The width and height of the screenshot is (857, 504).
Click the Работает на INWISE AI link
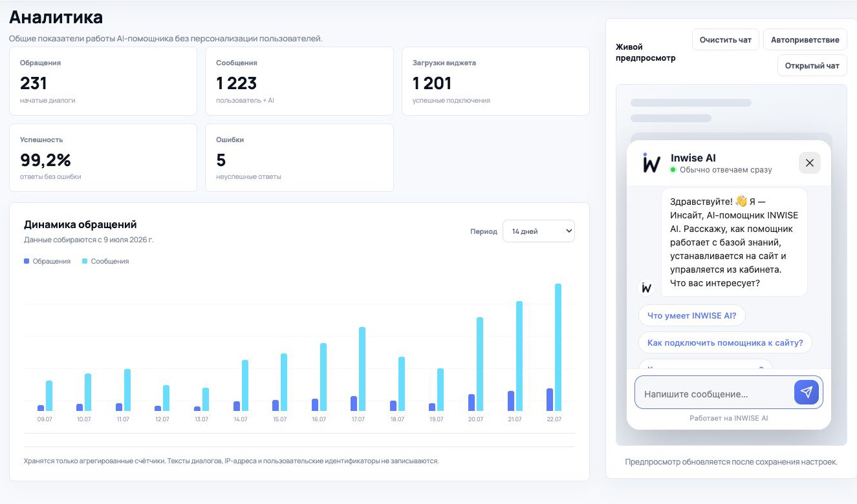(x=729, y=418)
